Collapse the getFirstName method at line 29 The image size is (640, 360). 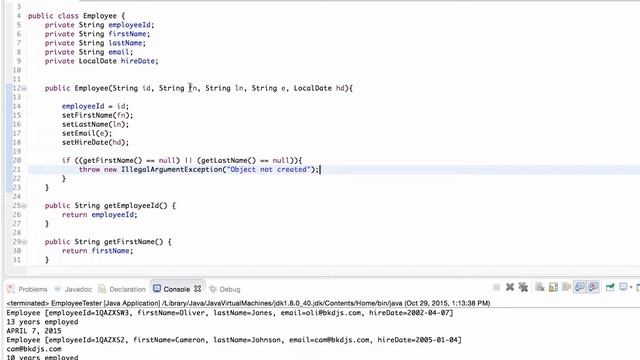24,242
